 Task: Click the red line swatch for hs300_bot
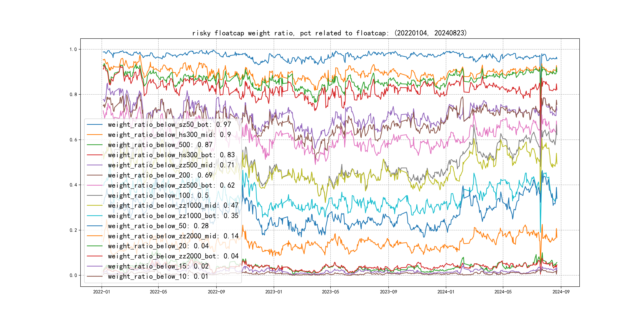click(94, 155)
